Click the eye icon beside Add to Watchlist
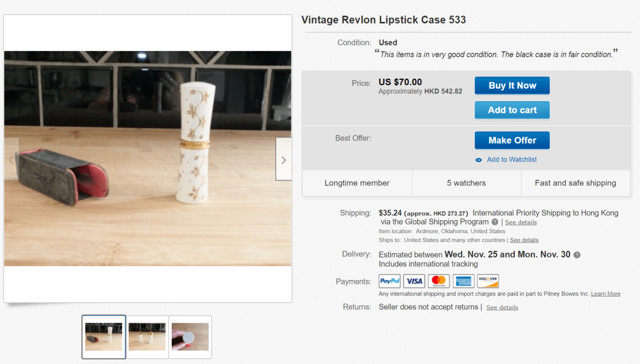 479,160
